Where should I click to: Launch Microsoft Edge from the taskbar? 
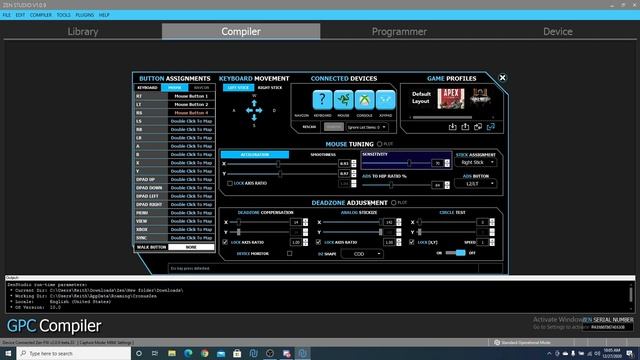point(188,353)
